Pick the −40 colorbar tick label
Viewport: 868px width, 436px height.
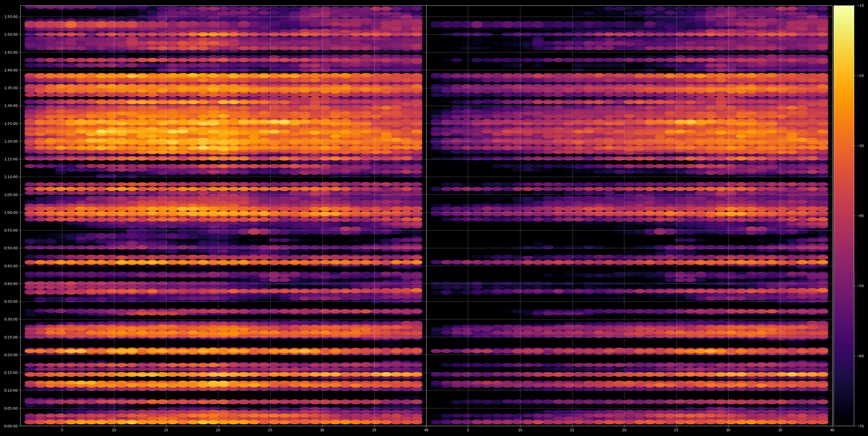tap(860, 216)
